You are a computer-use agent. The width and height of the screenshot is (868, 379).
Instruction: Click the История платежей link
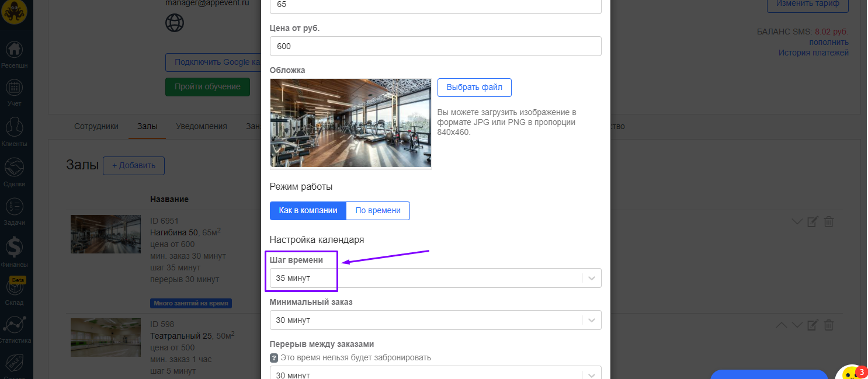[813, 53]
